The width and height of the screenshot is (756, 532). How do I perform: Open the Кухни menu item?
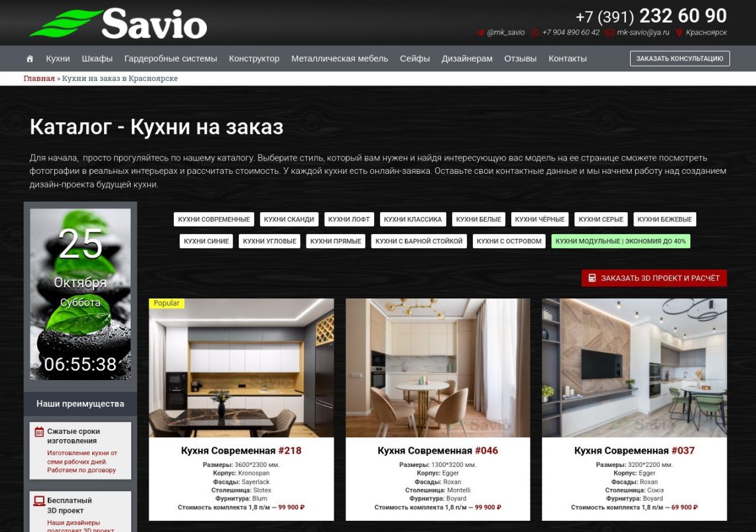58,59
